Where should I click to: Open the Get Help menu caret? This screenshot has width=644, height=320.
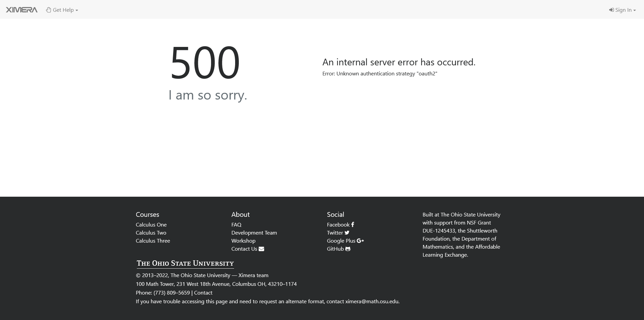(x=76, y=10)
